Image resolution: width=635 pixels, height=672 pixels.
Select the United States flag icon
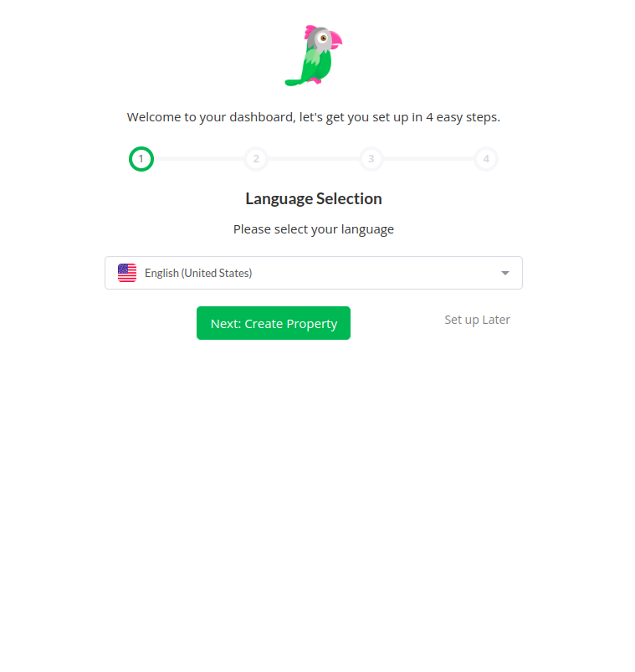pos(127,273)
